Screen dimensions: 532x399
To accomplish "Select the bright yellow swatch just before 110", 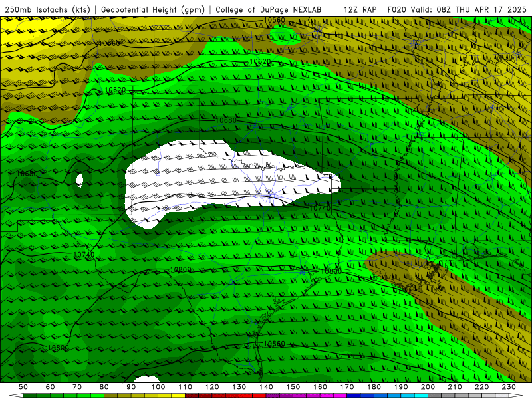I will point(178,396).
